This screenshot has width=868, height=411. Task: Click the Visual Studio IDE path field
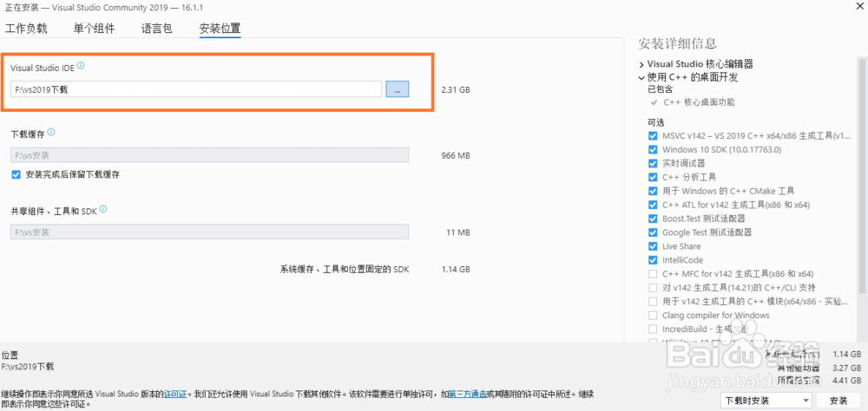pyautogui.click(x=196, y=89)
